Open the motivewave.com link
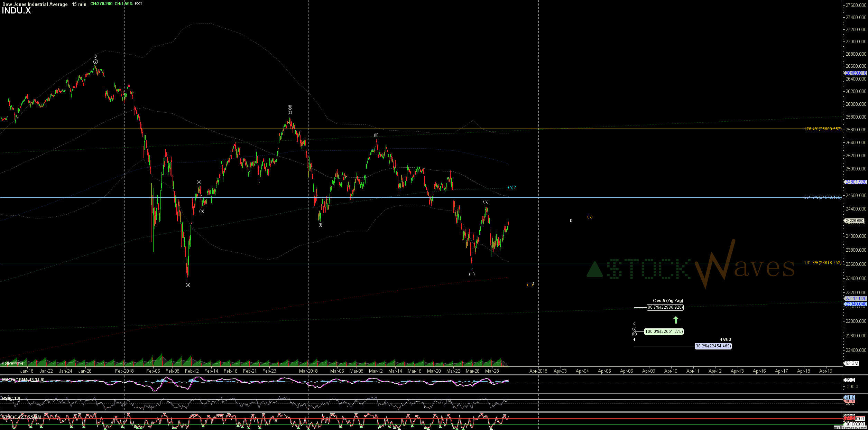This screenshot has width=868, height=430. click(850, 428)
